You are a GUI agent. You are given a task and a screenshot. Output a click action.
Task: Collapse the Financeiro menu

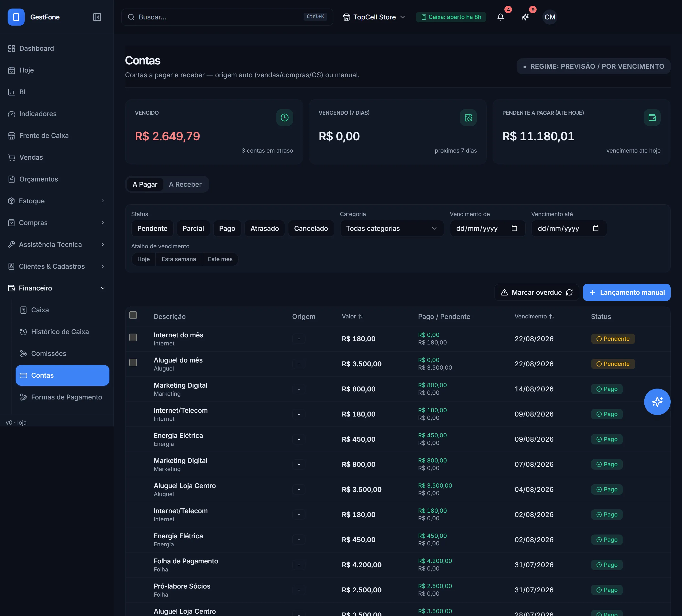click(57, 288)
